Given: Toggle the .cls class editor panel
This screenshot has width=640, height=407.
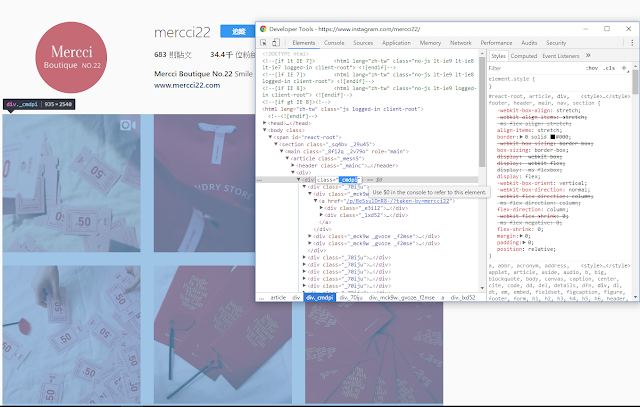Looking at the screenshot, I should (609, 68).
